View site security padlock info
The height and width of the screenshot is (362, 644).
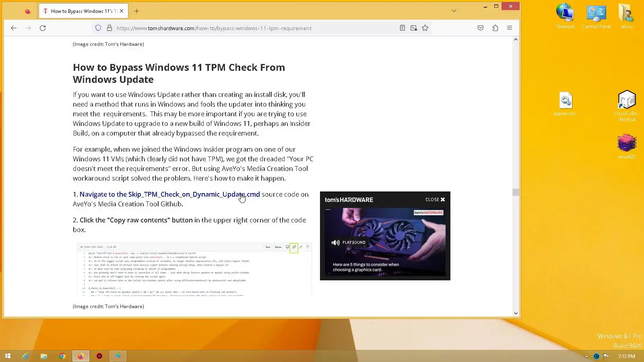(x=109, y=28)
